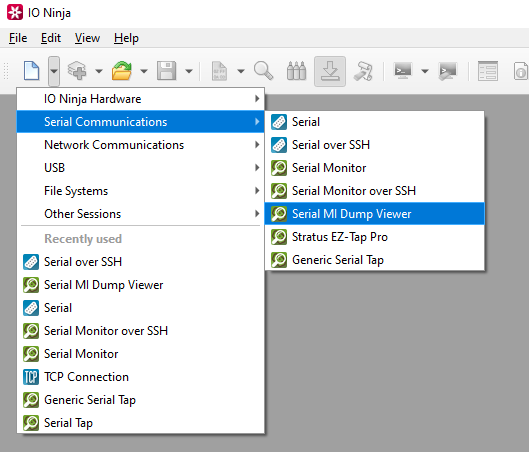Click the save floppy disk icon

pos(167,71)
